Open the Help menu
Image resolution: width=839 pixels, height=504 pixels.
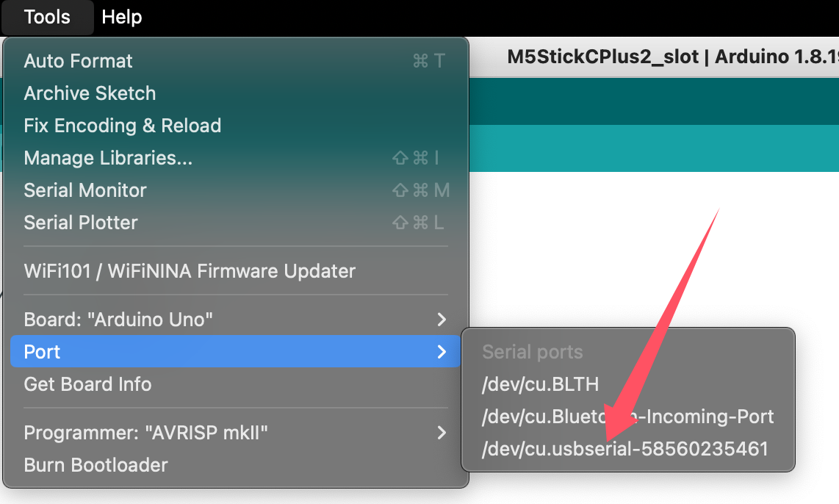tap(122, 17)
